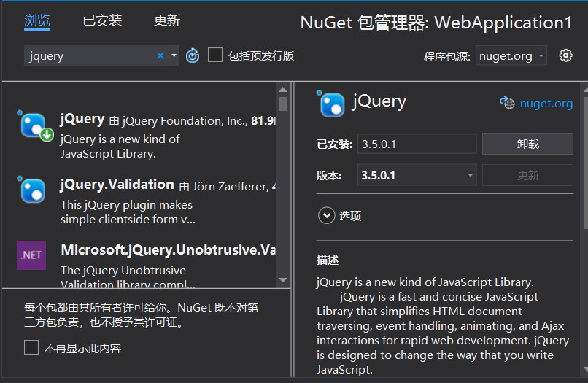Click the purple .NET package icon

pyautogui.click(x=31, y=255)
